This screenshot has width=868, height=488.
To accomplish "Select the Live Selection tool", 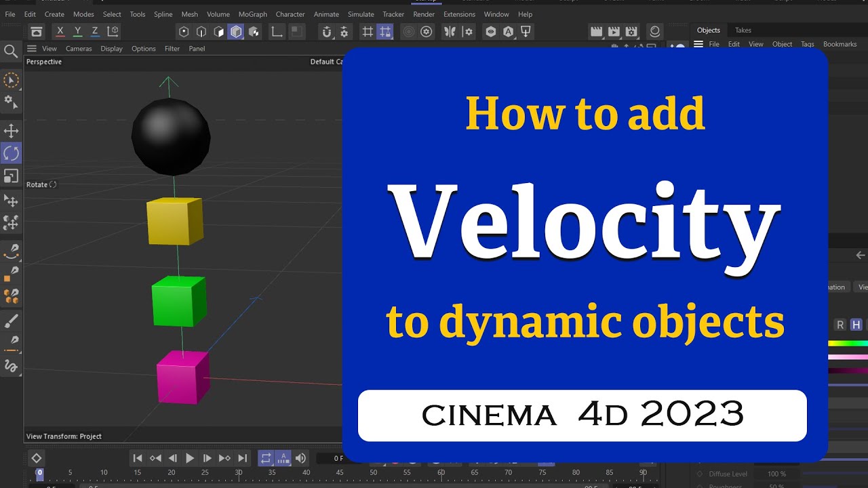I will point(11,81).
